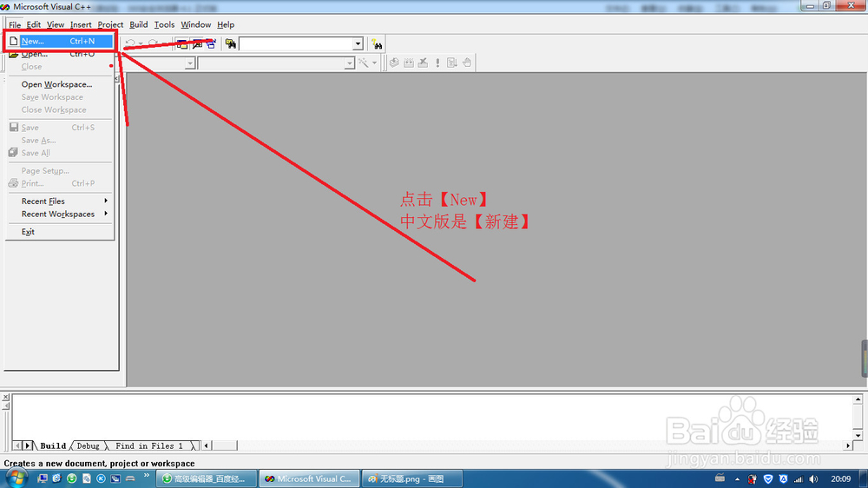This screenshot has height=488, width=868.
Task: Switch to the Build output tab
Action: point(53,446)
